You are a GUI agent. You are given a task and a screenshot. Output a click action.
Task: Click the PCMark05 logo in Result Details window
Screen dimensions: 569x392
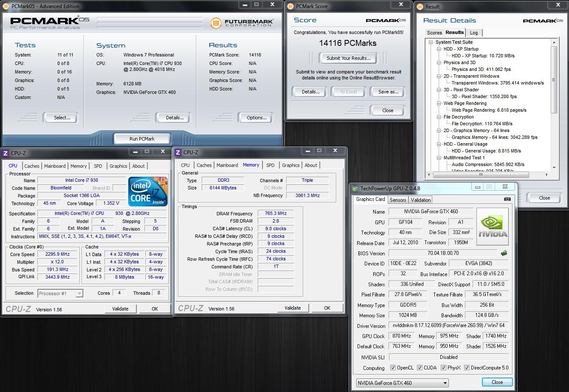pyautogui.click(x=543, y=20)
